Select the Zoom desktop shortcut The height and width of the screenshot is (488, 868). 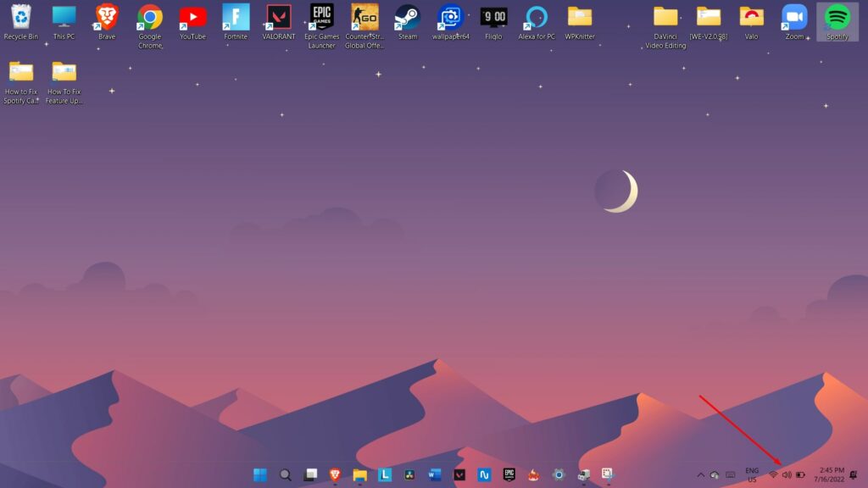pyautogui.click(x=794, y=18)
